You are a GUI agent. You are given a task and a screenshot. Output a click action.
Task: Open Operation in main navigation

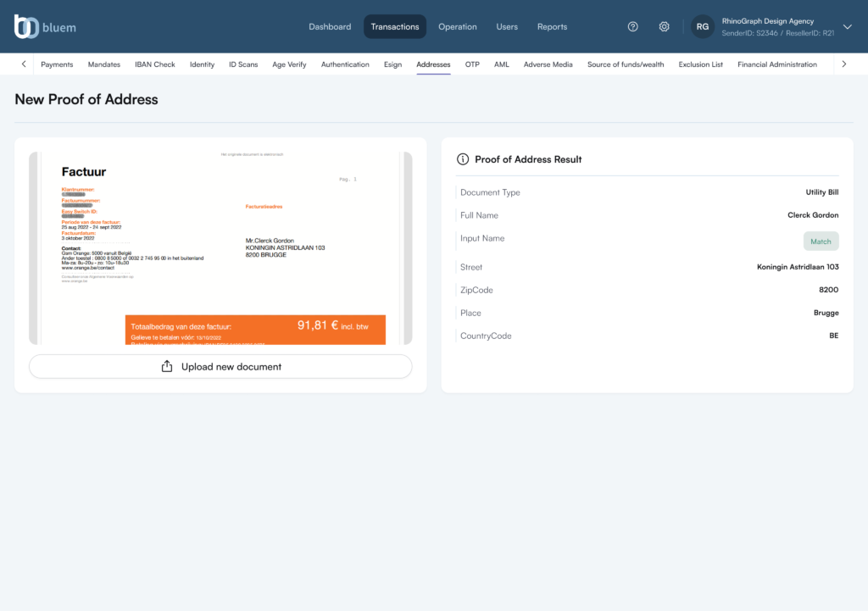pos(457,26)
